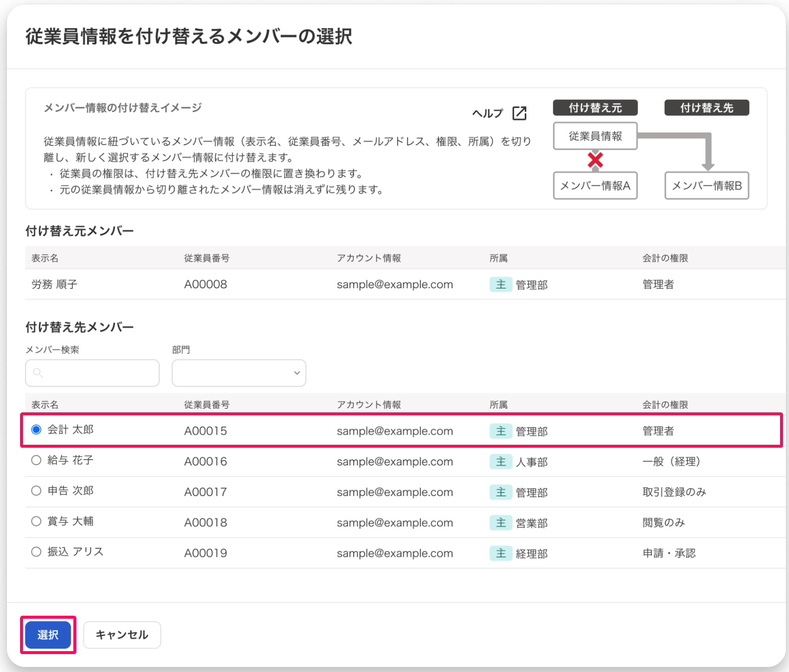Click the 付け替え元 label in diagram
Image resolution: width=789 pixels, height=672 pixels.
point(595,108)
